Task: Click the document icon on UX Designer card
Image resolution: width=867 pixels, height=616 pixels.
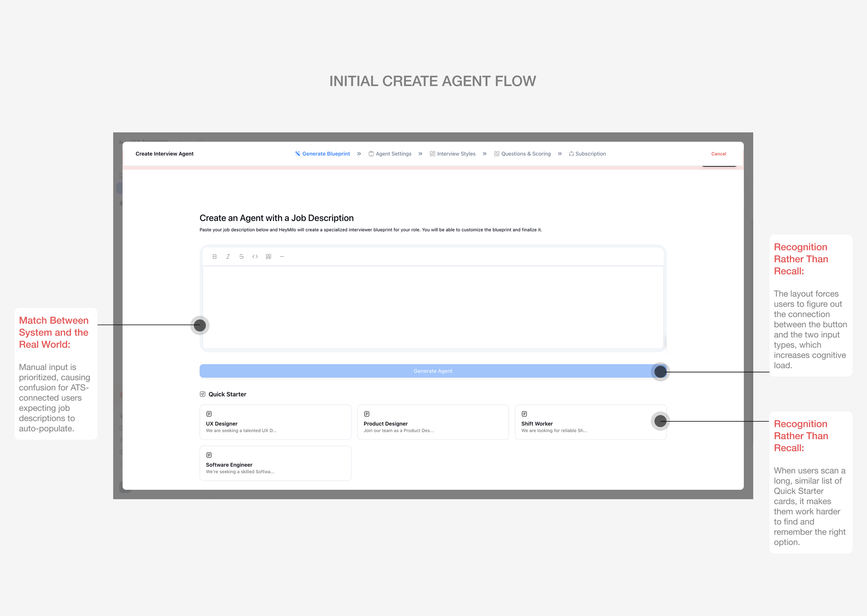Action: [x=209, y=414]
